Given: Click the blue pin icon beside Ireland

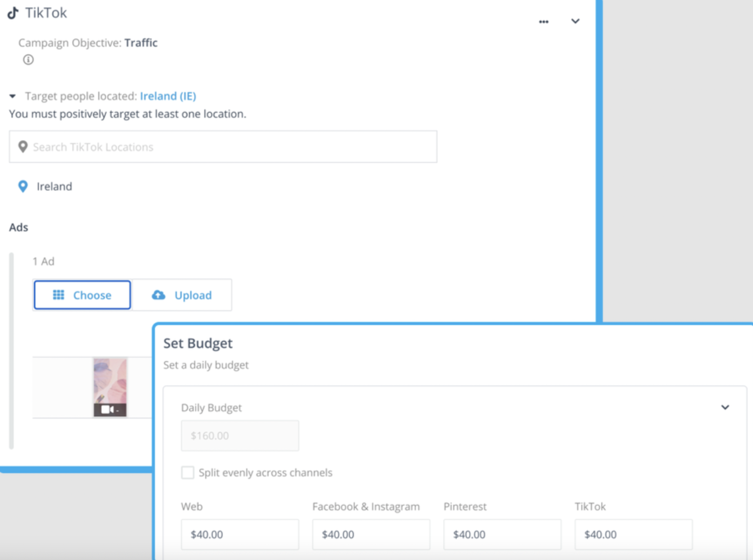Looking at the screenshot, I should click(23, 186).
